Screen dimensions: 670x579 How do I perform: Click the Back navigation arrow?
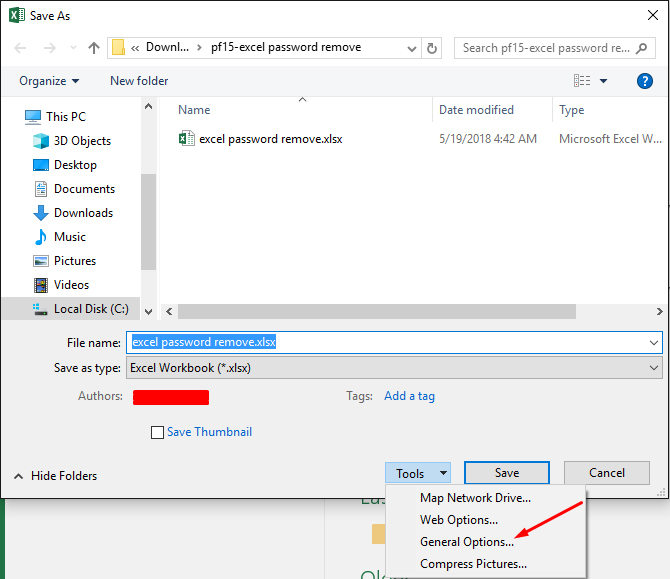22,48
